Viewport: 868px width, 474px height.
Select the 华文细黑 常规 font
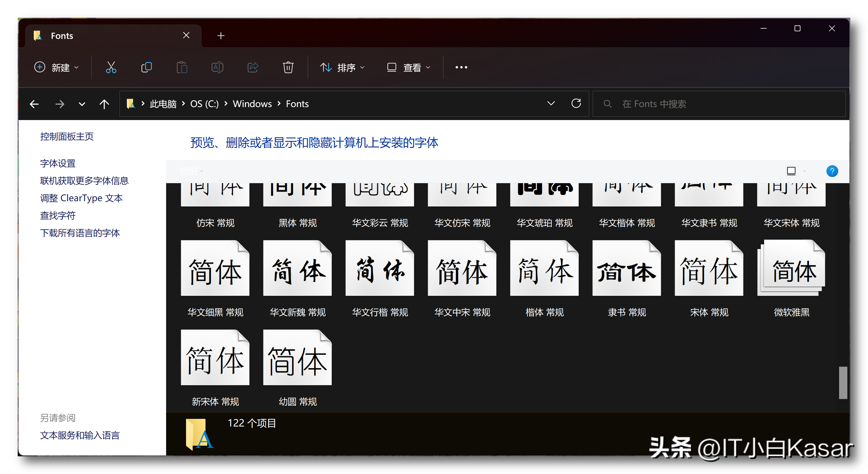pos(215,279)
